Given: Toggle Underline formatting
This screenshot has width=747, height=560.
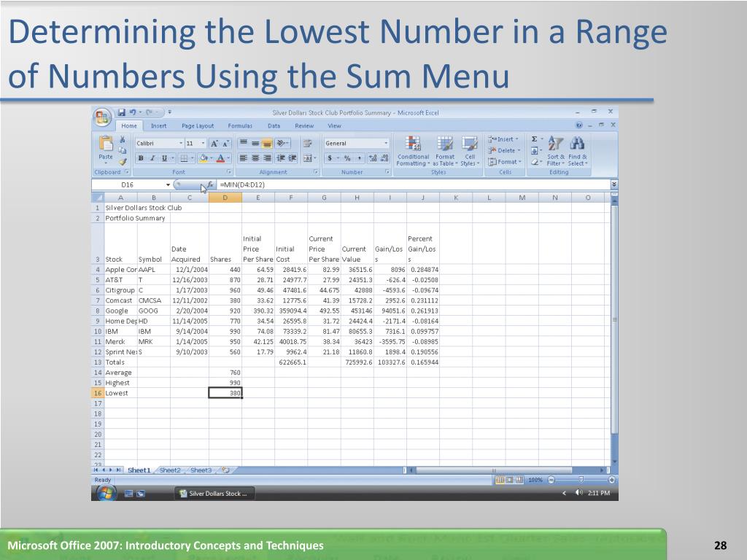Looking at the screenshot, I should point(164,158).
